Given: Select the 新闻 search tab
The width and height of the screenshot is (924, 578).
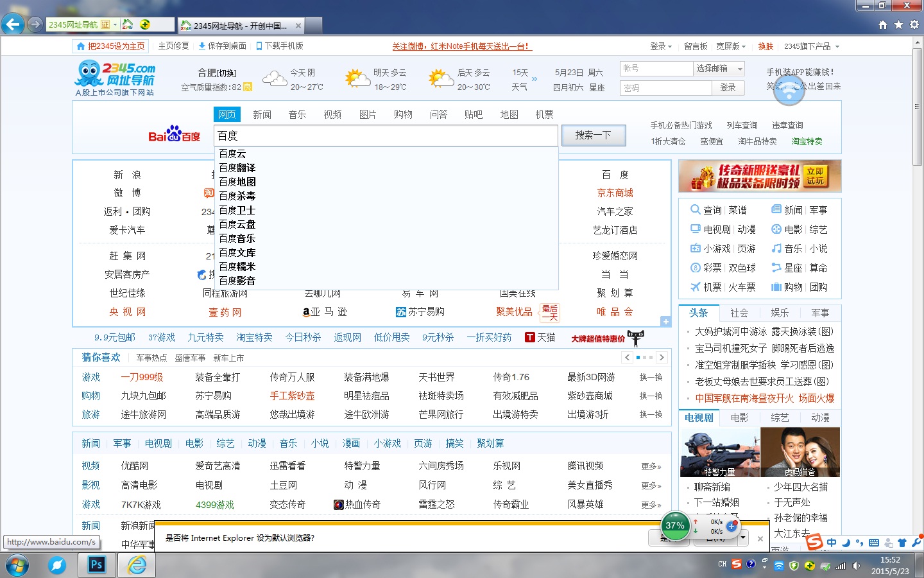Looking at the screenshot, I should 262,114.
